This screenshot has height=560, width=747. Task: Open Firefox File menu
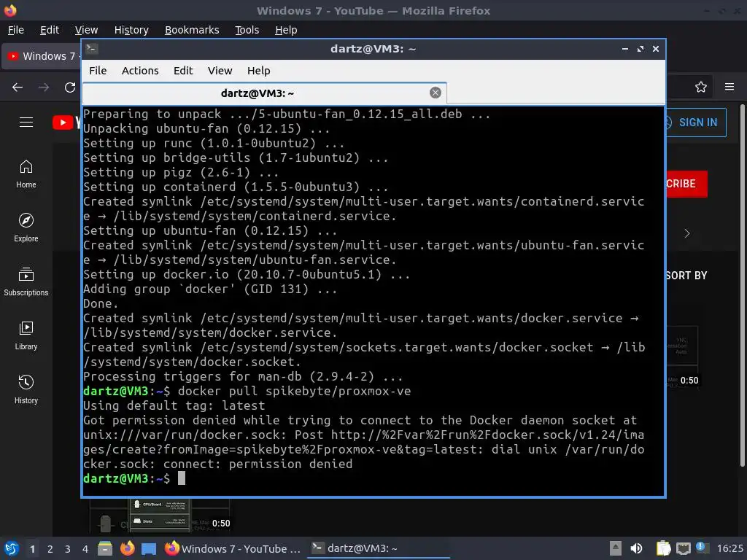(16, 30)
